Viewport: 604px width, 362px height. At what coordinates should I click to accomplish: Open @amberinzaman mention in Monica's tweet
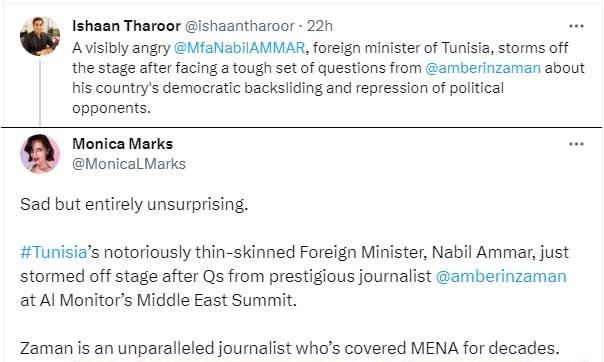pos(501,277)
